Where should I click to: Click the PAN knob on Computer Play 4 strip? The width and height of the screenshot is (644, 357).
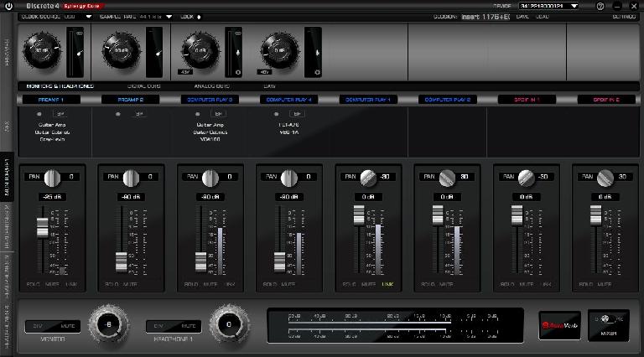289,178
